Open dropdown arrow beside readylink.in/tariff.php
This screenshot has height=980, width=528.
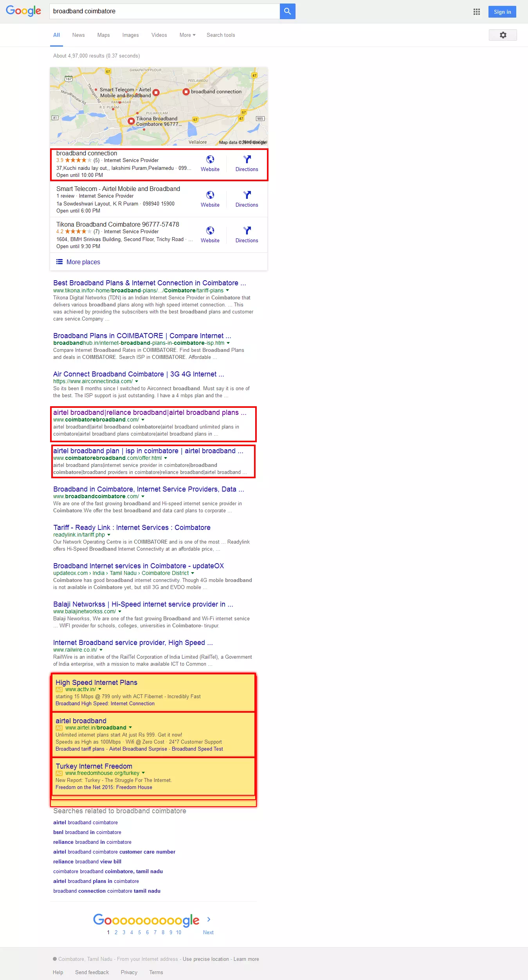[x=109, y=535]
